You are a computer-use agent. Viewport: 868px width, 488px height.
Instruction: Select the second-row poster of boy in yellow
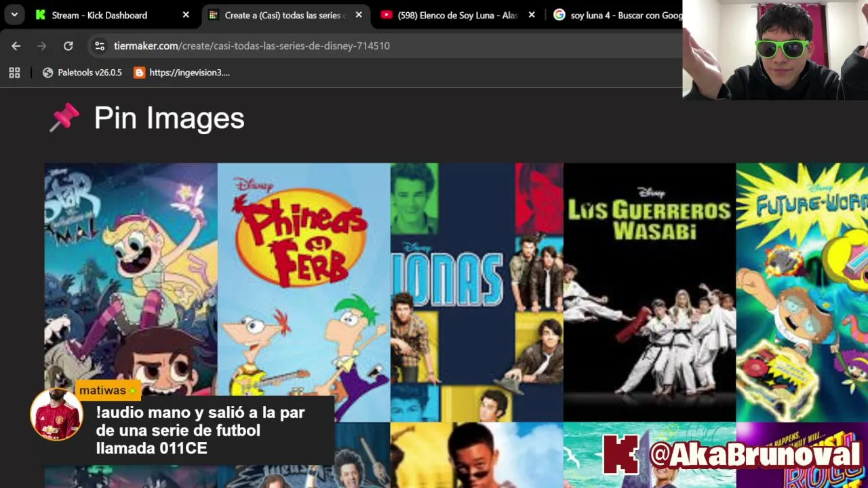click(x=477, y=455)
